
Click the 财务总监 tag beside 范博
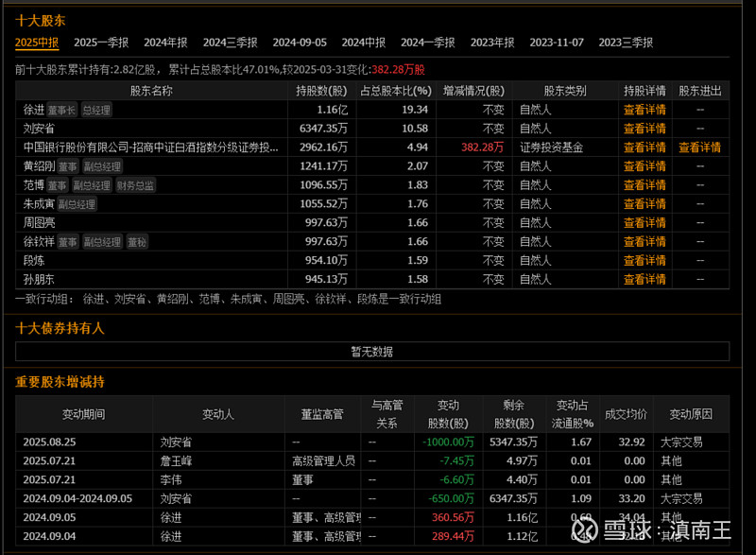[x=135, y=185]
